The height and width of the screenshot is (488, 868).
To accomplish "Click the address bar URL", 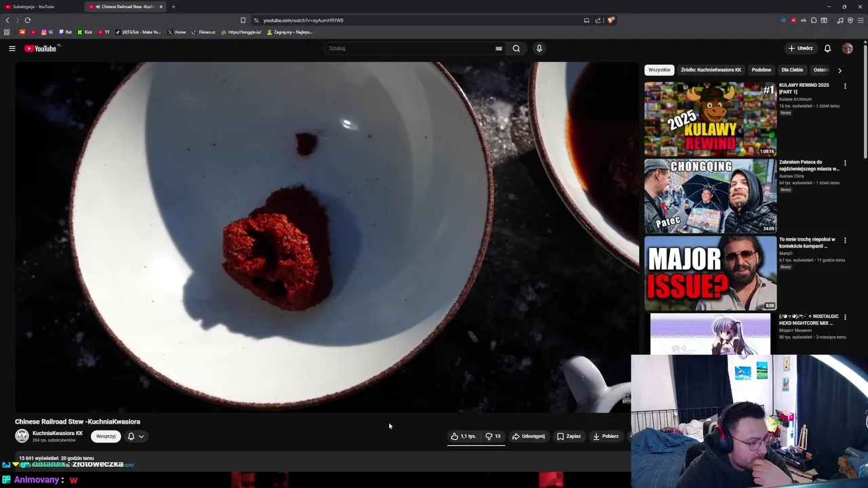I will tap(303, 20).
